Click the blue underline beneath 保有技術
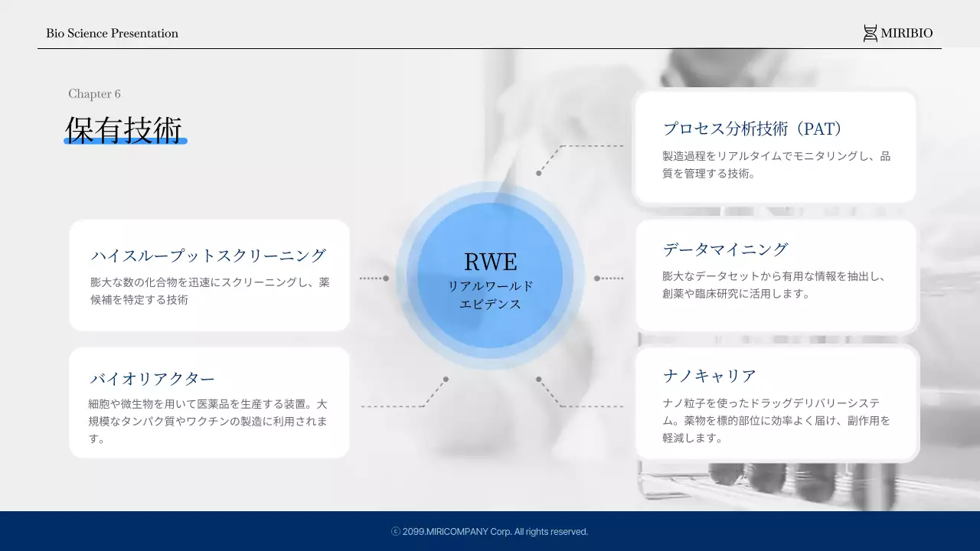Screen dimensions: 980x551 click(124, 141)
